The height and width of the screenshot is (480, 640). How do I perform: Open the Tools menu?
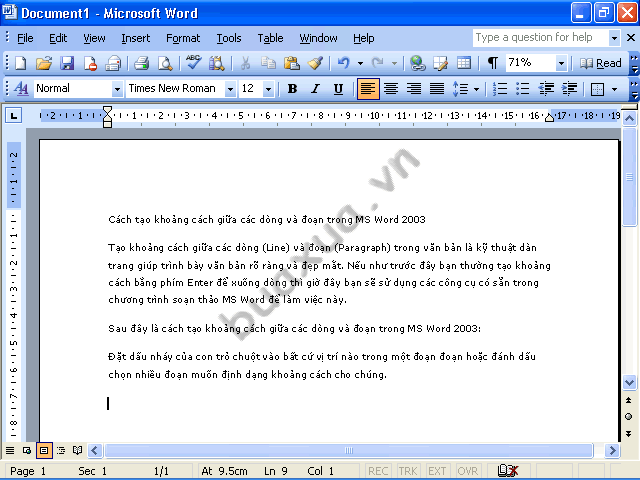229,38
